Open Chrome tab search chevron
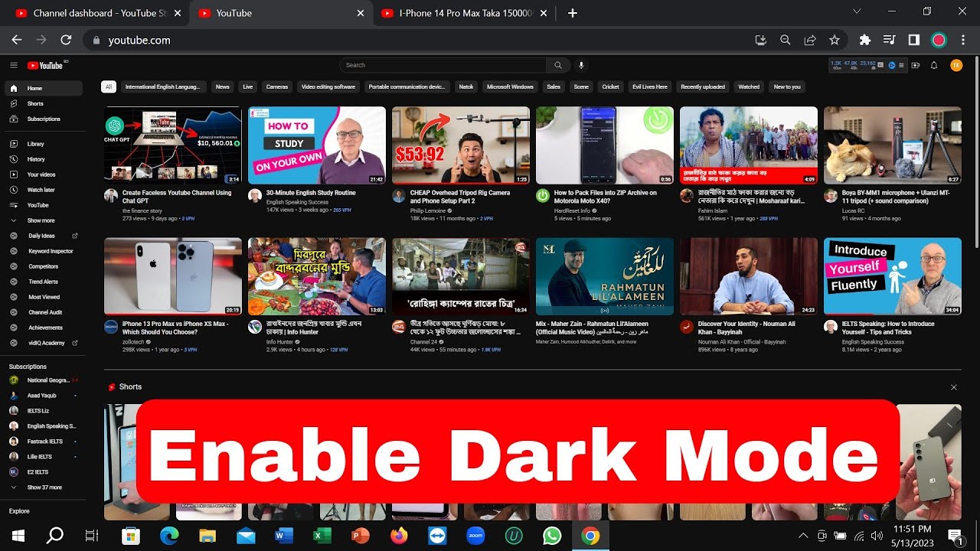Screen dimensions: 980x551 coord(857,11)
